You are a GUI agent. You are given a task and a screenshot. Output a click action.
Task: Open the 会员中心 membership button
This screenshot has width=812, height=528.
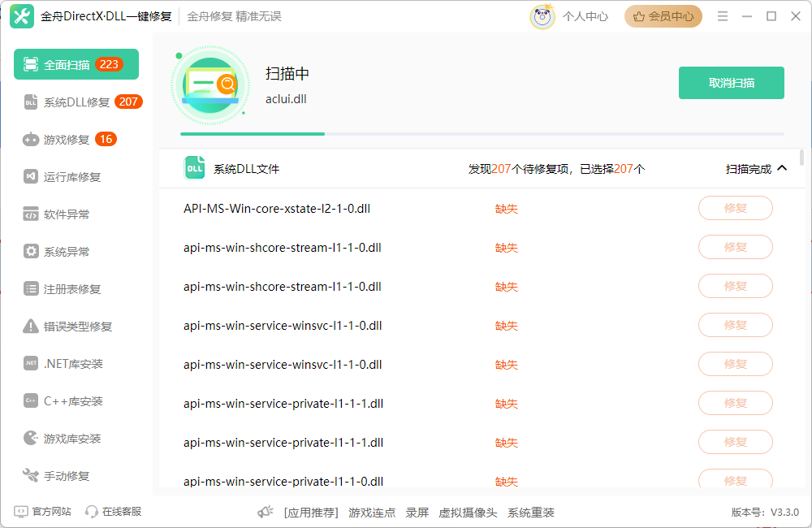[x=663, y=16]
